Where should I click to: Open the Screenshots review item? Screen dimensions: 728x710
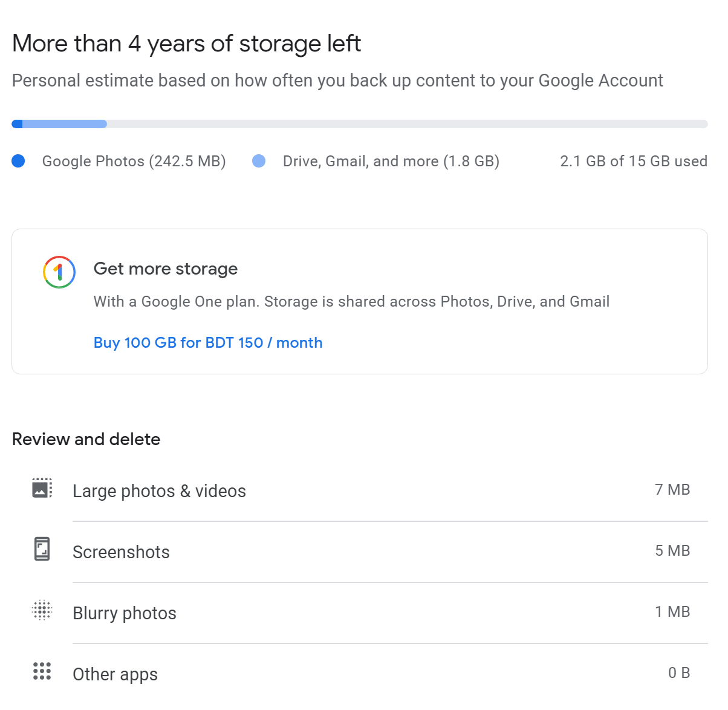[x=121, y=552]
